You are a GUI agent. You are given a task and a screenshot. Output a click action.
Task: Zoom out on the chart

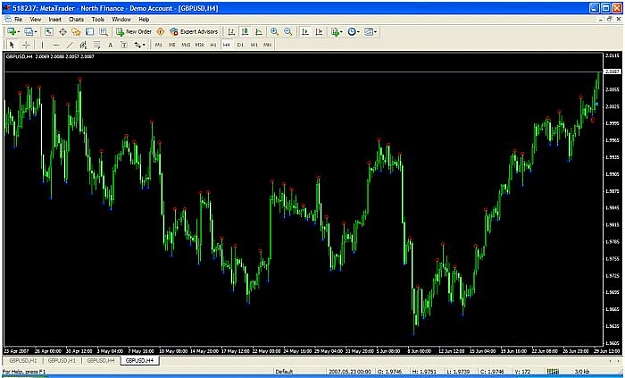pyautogui.click(x=288, y=32)
